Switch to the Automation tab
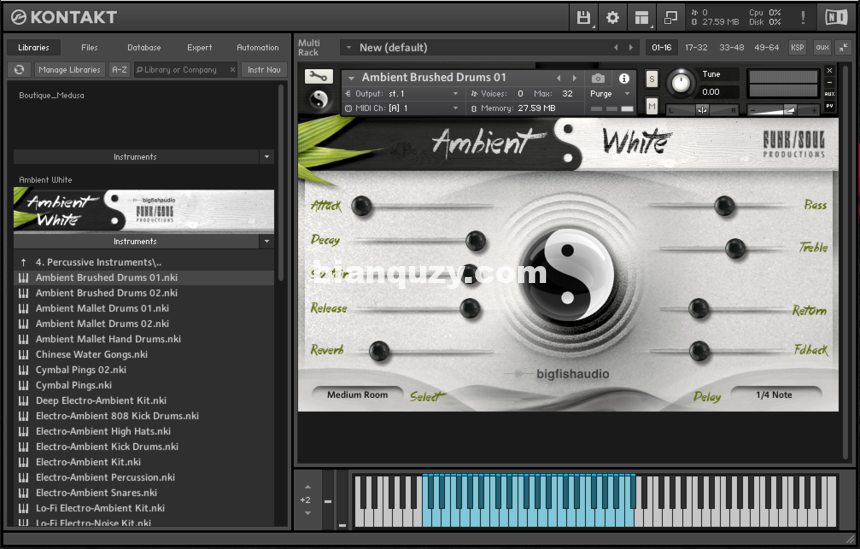 258,48
